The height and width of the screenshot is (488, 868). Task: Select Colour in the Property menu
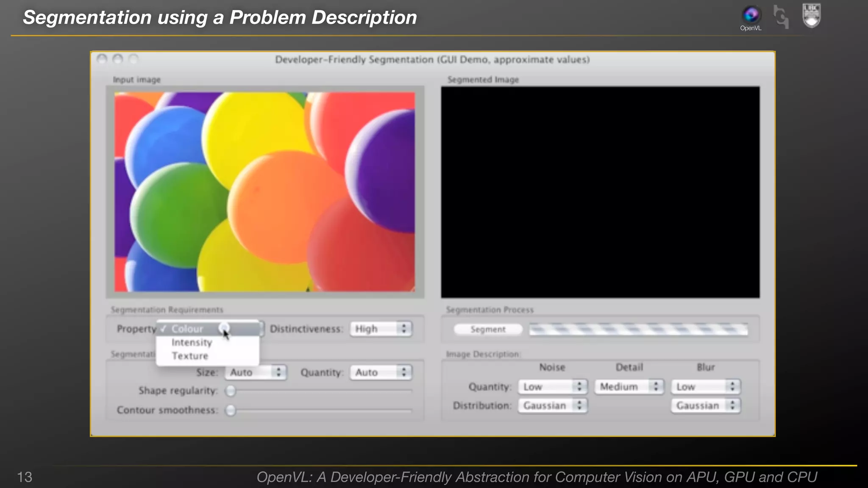click(x=208, y=329)
